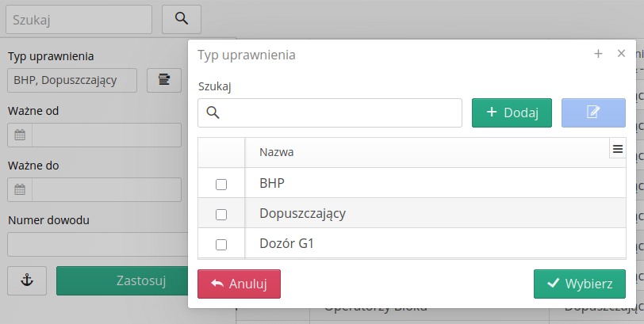Apply filters with Zastosuj button
This screenshot has width=644, height=324.
coord(122,280)
